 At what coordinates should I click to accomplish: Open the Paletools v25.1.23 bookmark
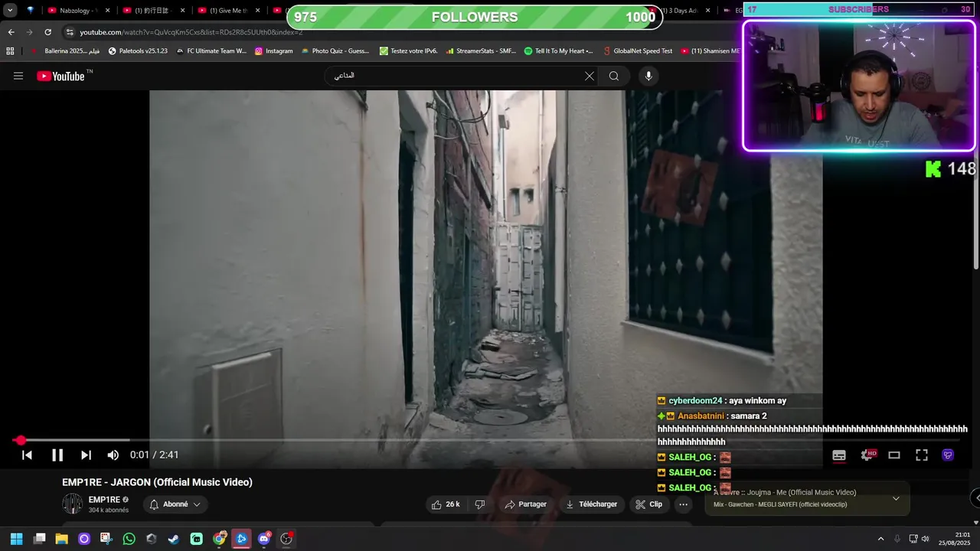[x=137, y=51]
